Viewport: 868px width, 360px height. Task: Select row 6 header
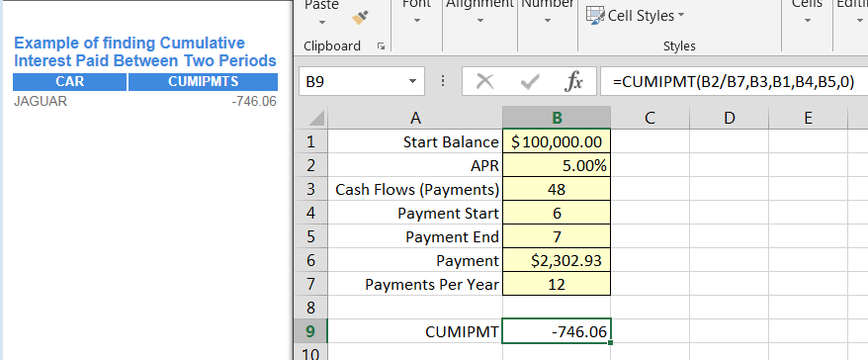click(310, 260)
